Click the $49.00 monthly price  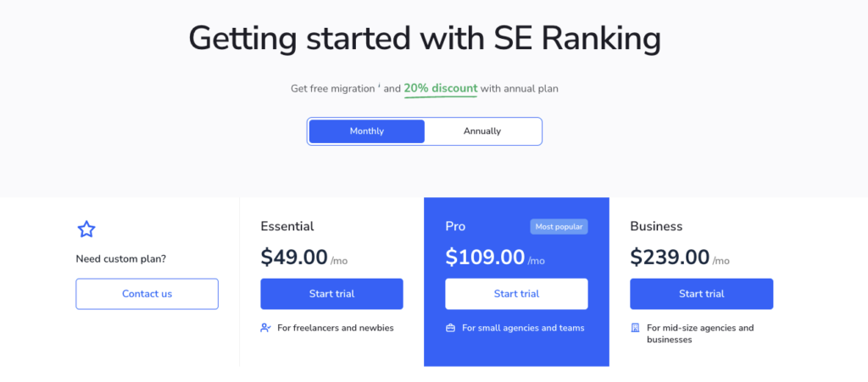point(293,257)
